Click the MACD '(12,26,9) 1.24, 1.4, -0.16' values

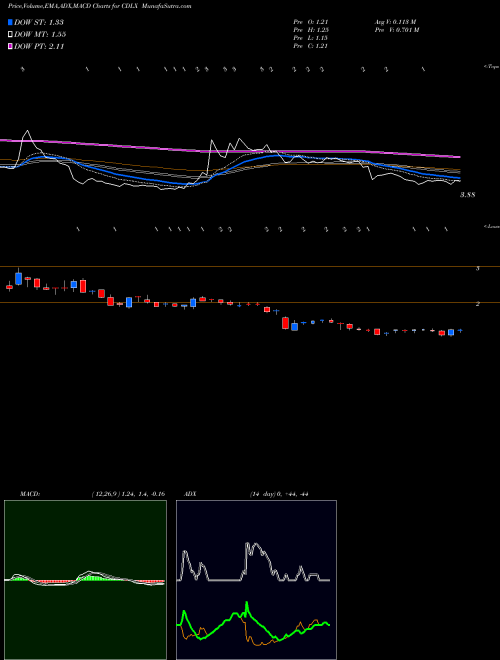pyautogui.click(x=128, y=494)
